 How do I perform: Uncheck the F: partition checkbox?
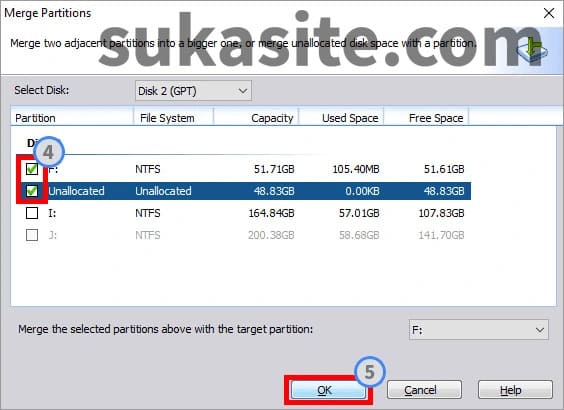pyautogui.click(x=32, y=169)
